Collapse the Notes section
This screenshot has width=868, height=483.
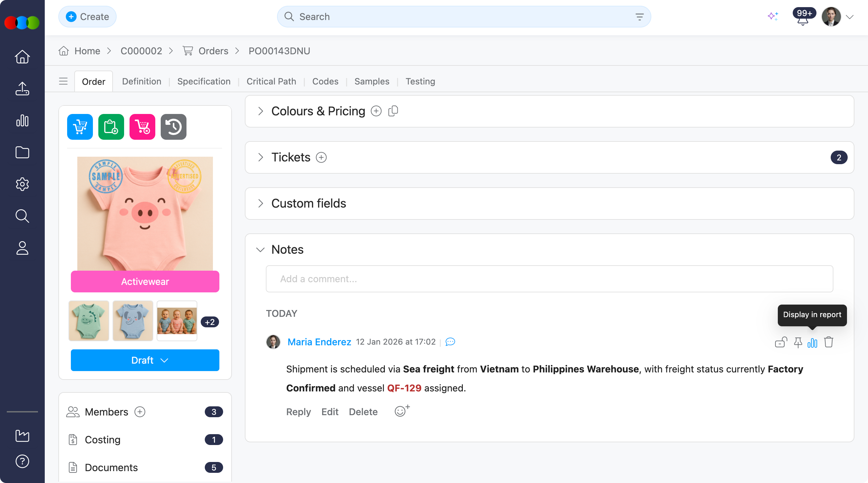point(260,250)
